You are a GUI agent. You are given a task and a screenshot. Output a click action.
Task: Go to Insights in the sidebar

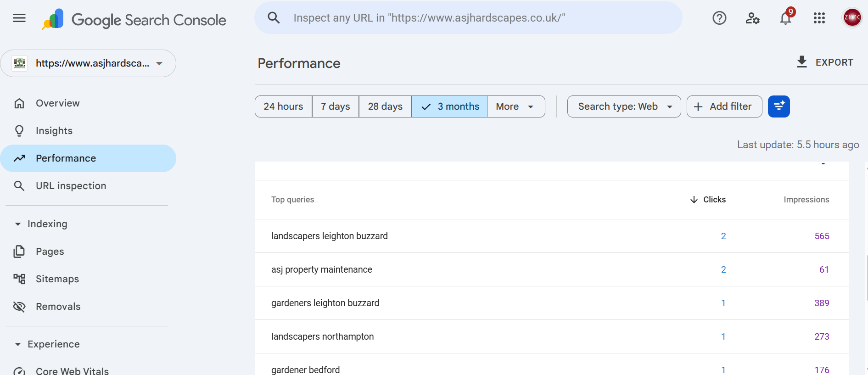click(x=54, y=131)
